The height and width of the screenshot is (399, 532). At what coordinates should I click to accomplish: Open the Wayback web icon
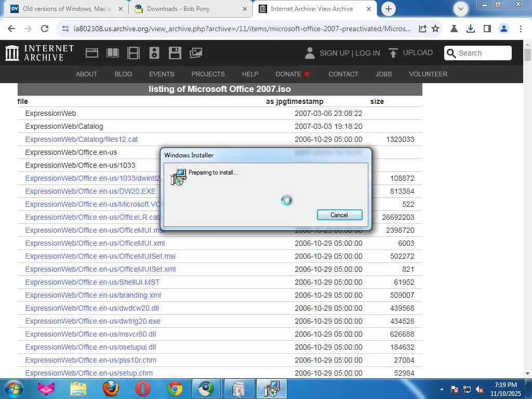(x=92, y=53)
